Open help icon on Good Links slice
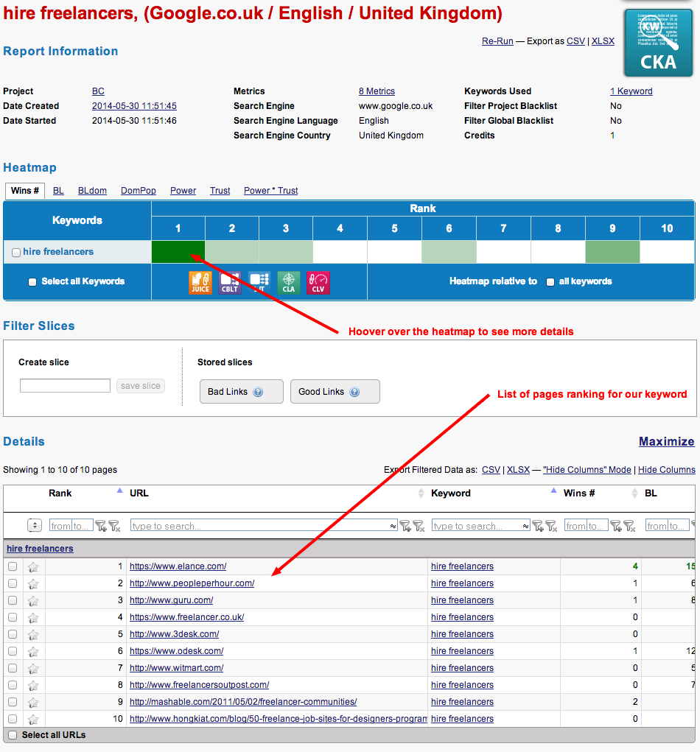Viewport: 700px width, 752px height. tap(354, 392)
